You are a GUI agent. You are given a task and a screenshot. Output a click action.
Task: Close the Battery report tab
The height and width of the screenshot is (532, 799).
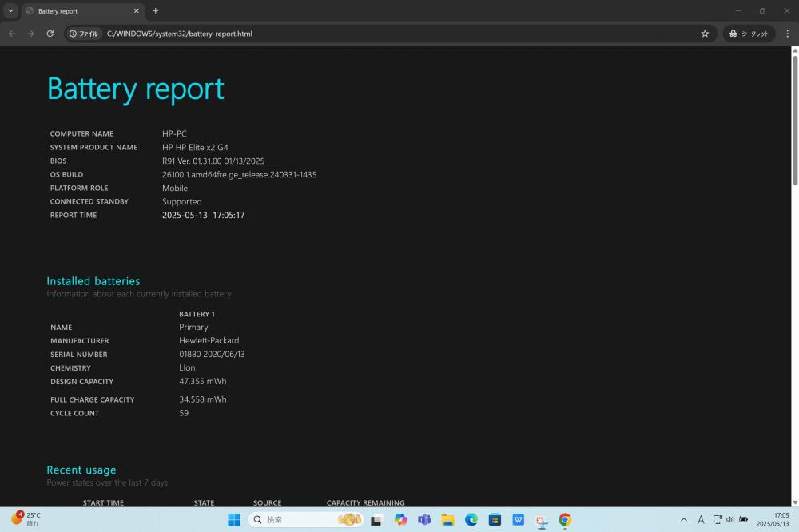pos(136,10)
